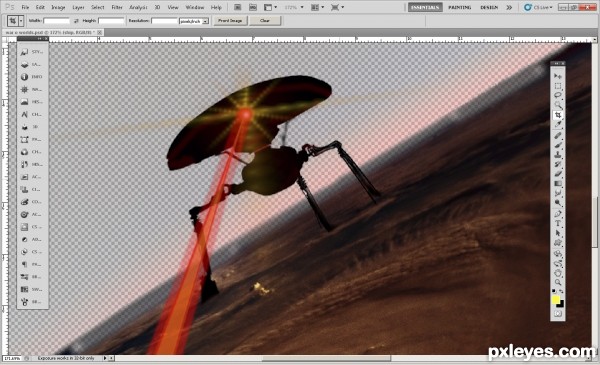Select the Healing Brush tool
This screenshot has height=365, width=600.
[x=558, y=135]
